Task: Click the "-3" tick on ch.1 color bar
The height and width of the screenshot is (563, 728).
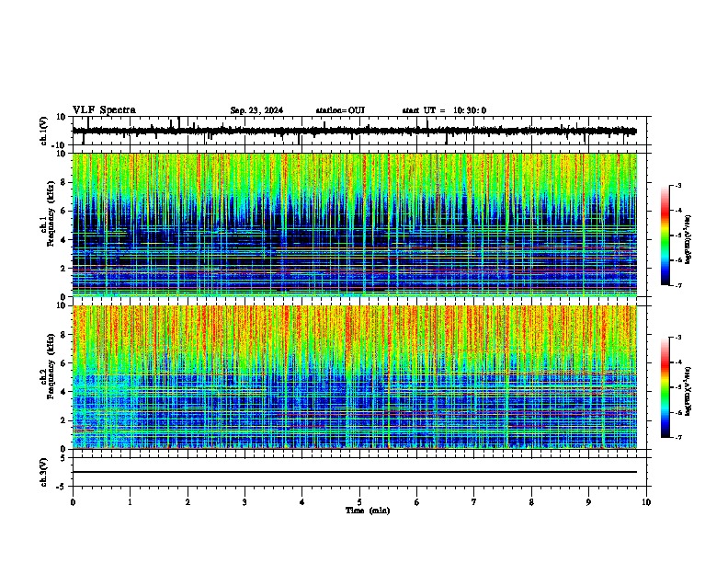Action: (678, 186)
